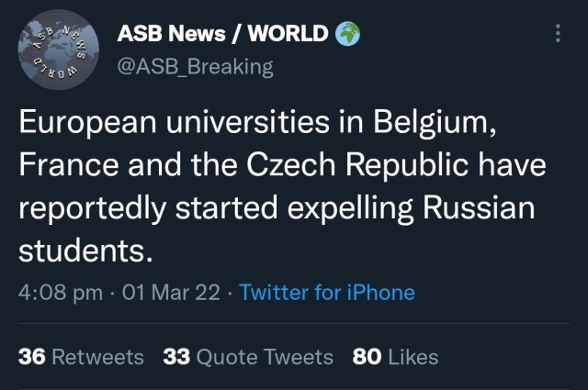
Task: Click the word "France" in the tweet
Action: point(68,167)
